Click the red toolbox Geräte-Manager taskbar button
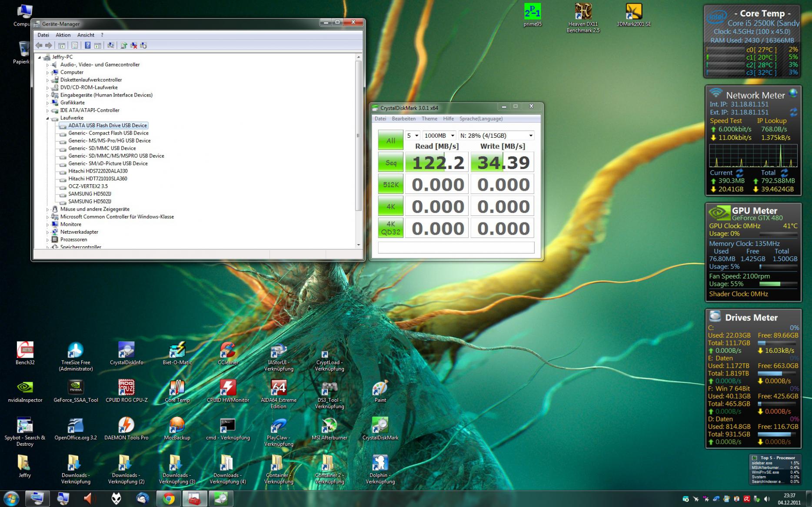812x507 pixels. click(194, 499)
